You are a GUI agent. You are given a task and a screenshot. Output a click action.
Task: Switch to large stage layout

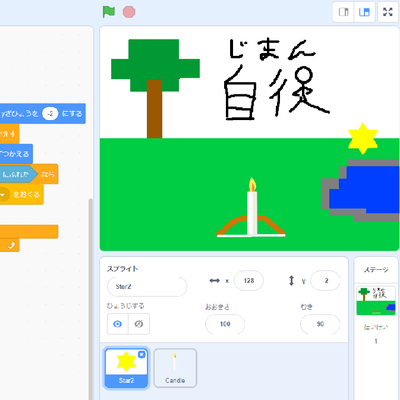point(364,12)
